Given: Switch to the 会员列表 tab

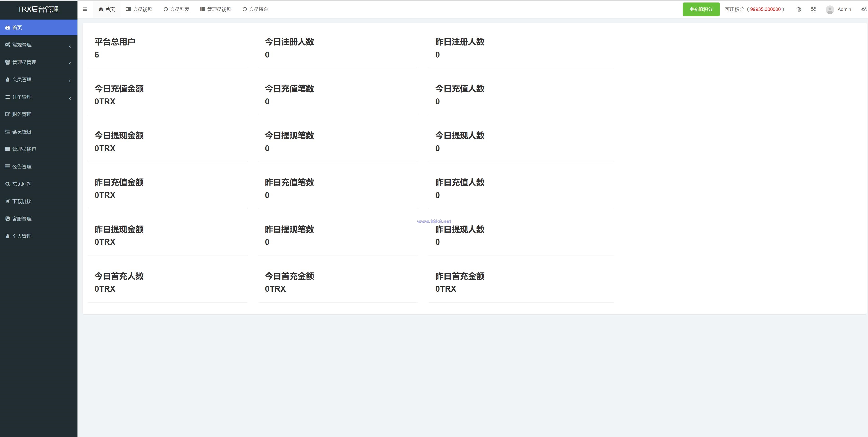Looking at the screenshot, I should coord(176,10).
